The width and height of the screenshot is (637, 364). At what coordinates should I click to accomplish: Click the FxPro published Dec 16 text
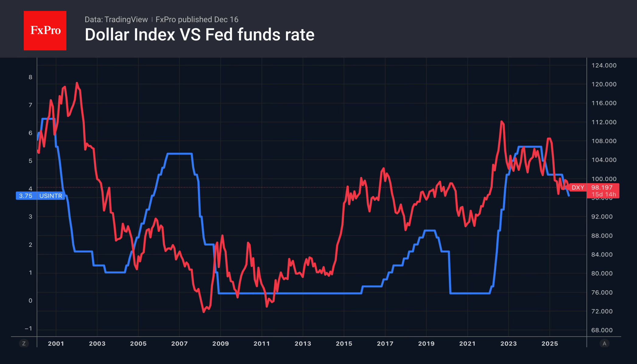coord(197,19)
